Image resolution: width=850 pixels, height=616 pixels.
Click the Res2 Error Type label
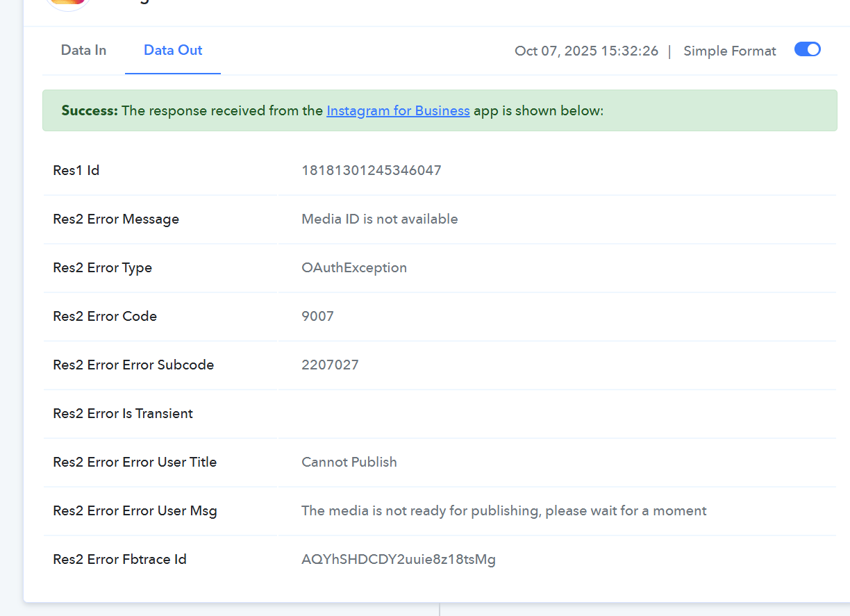(102, 268)
